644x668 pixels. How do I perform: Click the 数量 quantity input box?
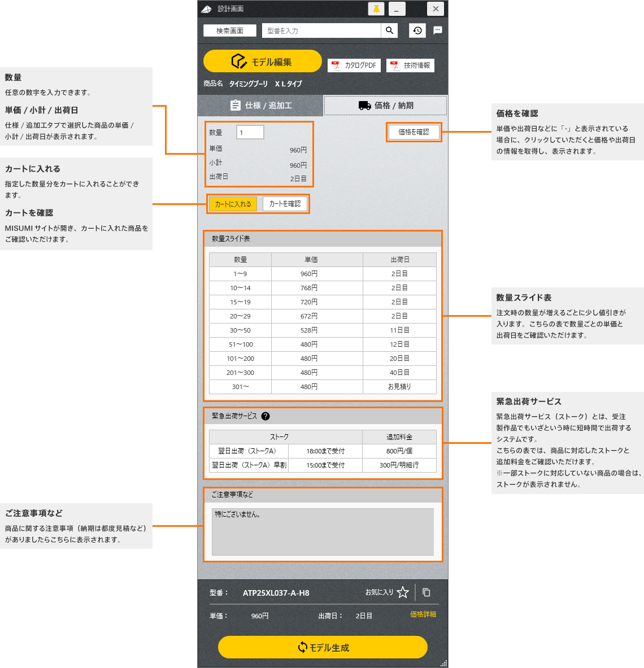coord(250,132)
